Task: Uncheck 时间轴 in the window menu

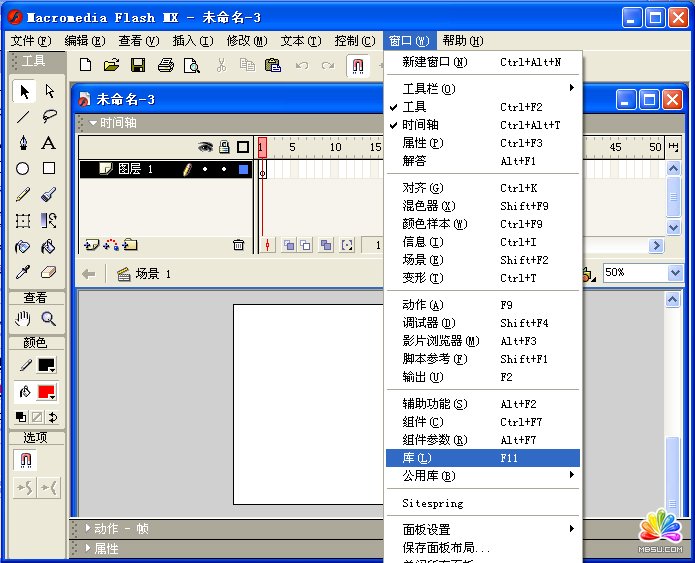Action: [x=421, y=125]
